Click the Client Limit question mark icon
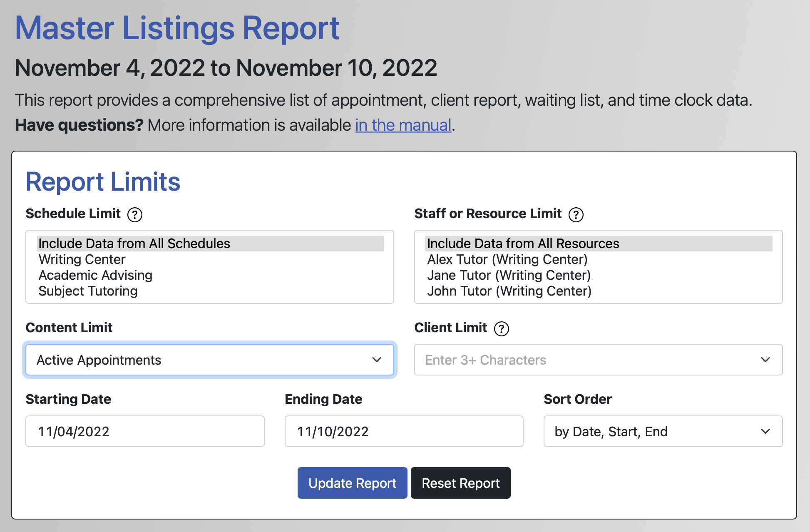810x532 pixels. tap(502, 328)
